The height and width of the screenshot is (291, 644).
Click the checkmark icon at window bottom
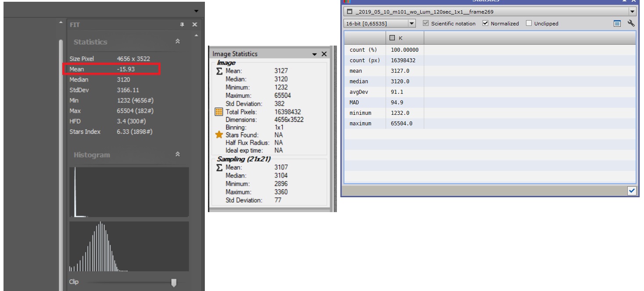[x=632, y=191]
